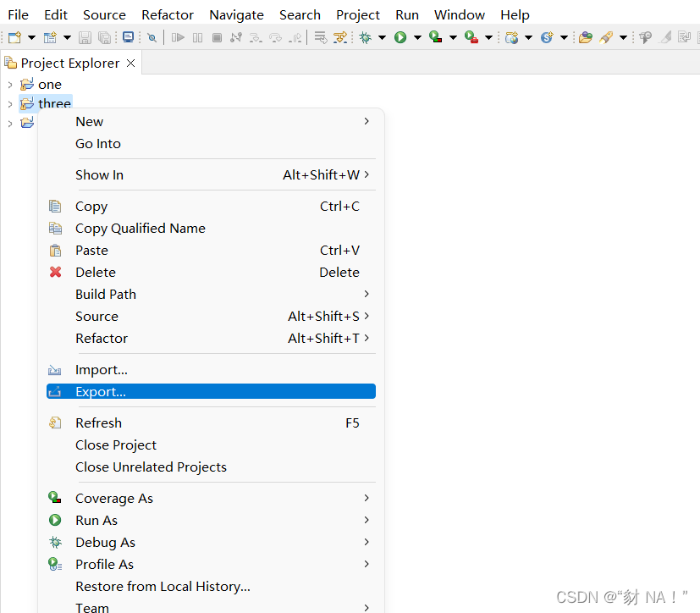Image resolution: width=700 pixels, height=613 pixels.
Task: Select Close Project in the context menu
Action: click(x=115, y=445)
